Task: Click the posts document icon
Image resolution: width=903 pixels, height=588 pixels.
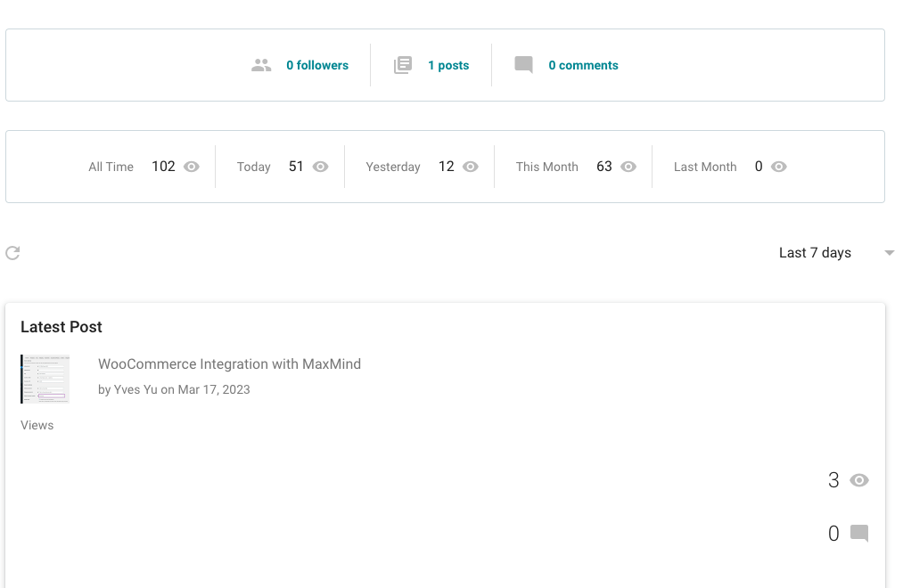Action: [x=403, y=65]
